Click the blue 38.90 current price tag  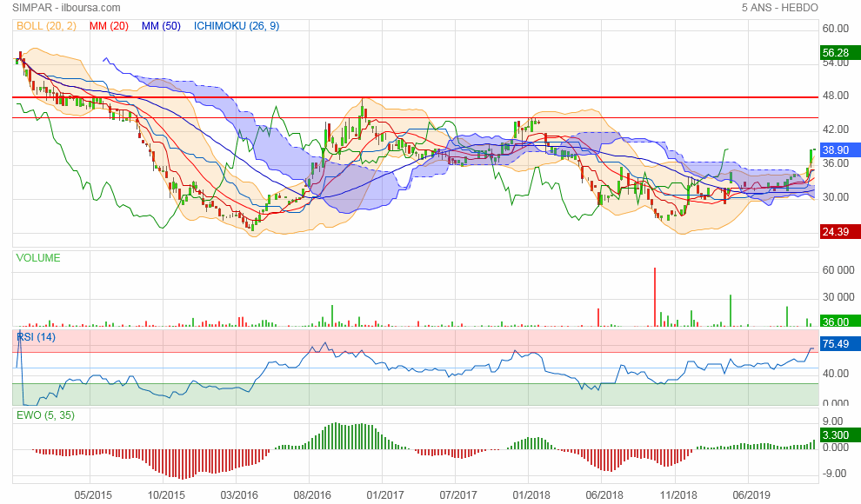[x=840, y=149]
